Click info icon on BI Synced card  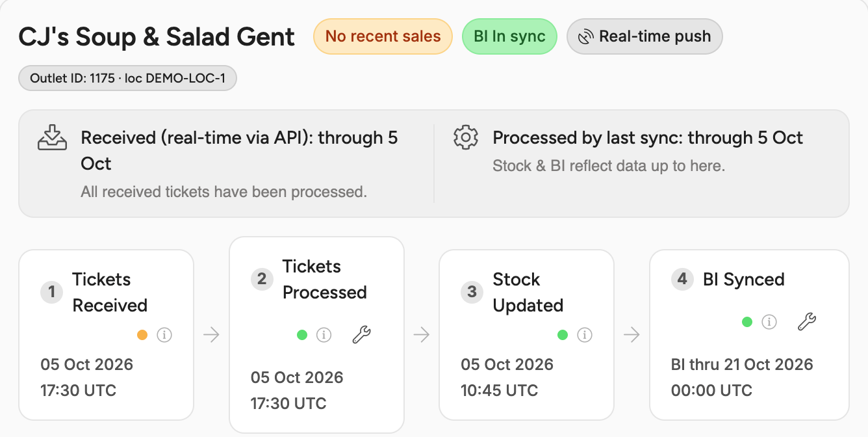769,321
